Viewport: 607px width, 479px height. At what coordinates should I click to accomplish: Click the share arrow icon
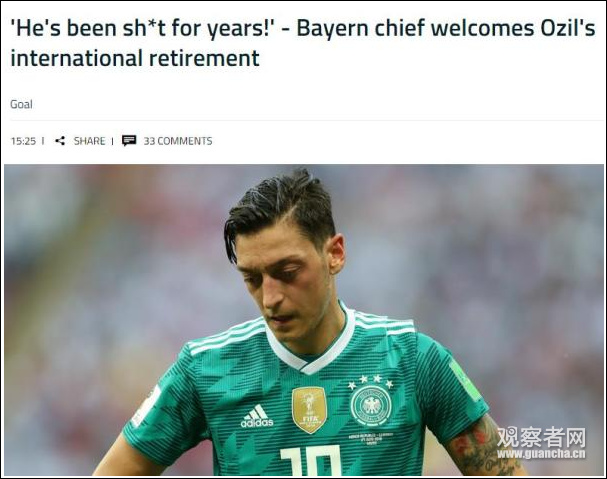[60, 141]
